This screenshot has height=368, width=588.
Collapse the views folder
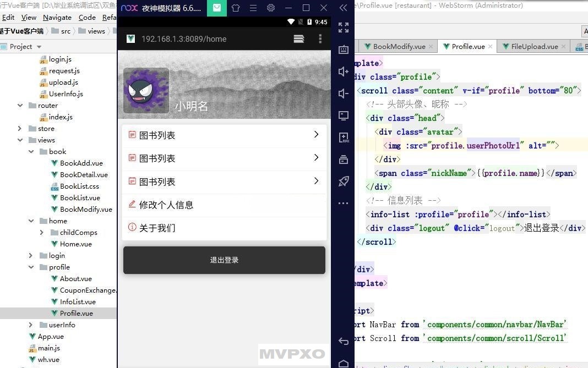(x=20, y=140)
